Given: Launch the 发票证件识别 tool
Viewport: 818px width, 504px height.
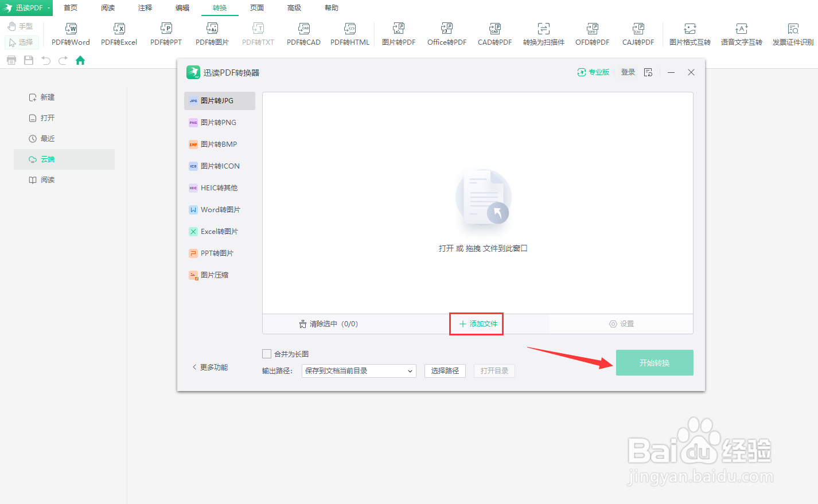Looking at the screenshot, I should click(793, 34).
